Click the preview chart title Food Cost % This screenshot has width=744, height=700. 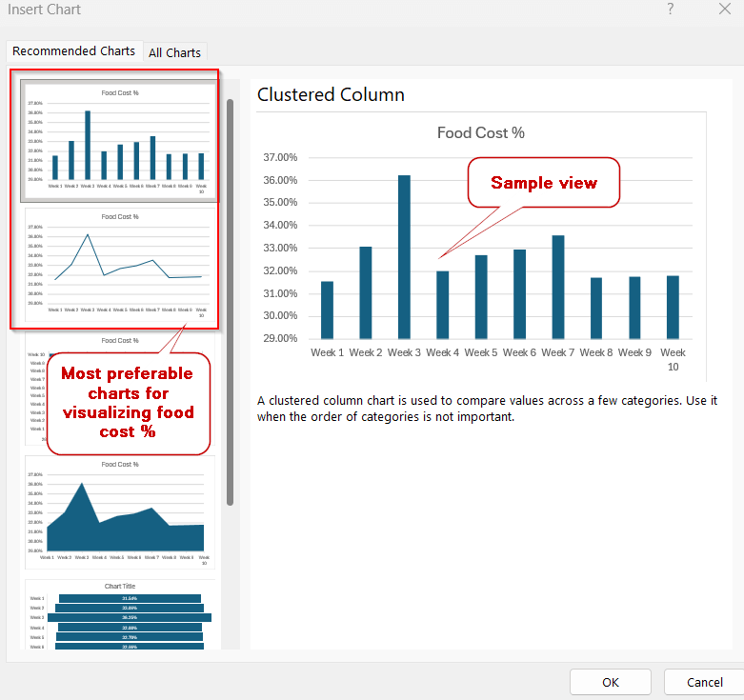[480, 133]
